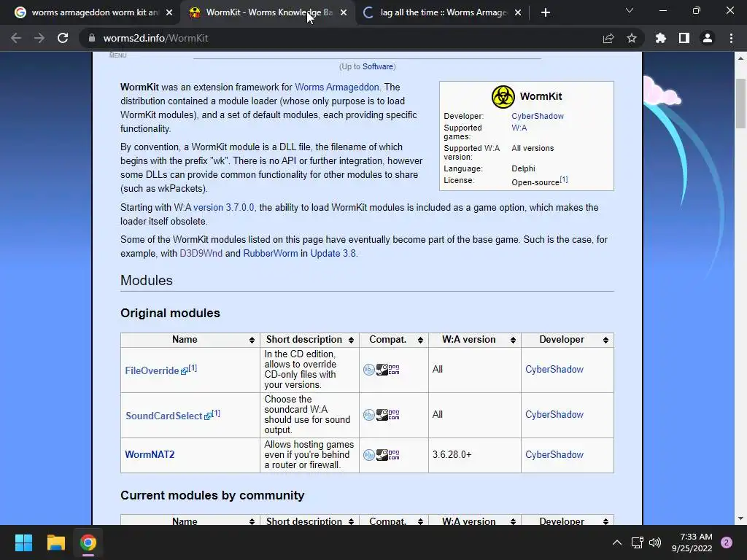Click GOG compatibility icon in FileOverride row

pos(394,370)
